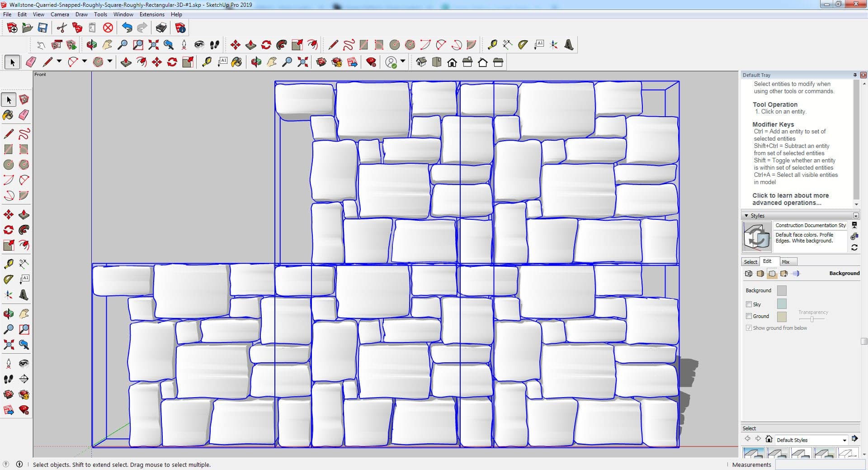Activate the Zoom Extents tool

coord(153,45)
